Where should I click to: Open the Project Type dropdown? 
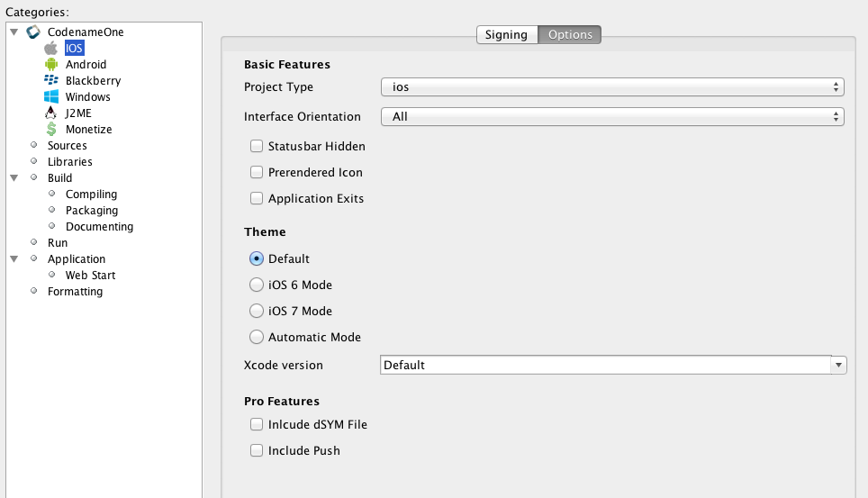pyautogui.click(x=612, y=87)
